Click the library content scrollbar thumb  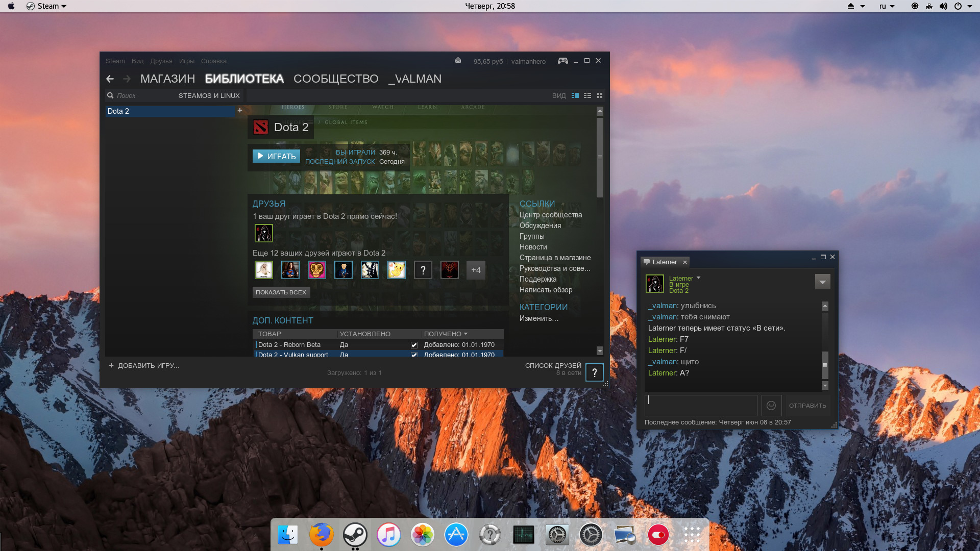pyautogui.click(x=600, y=157)
